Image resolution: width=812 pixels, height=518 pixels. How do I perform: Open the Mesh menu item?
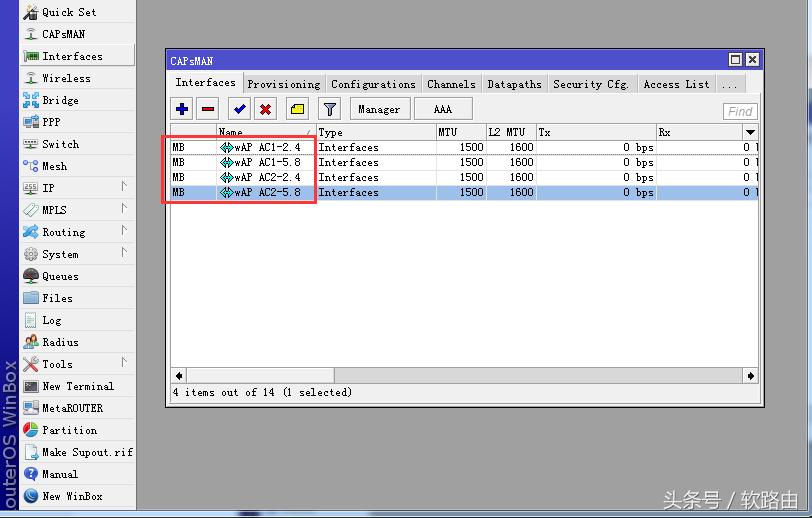[78, 166]
